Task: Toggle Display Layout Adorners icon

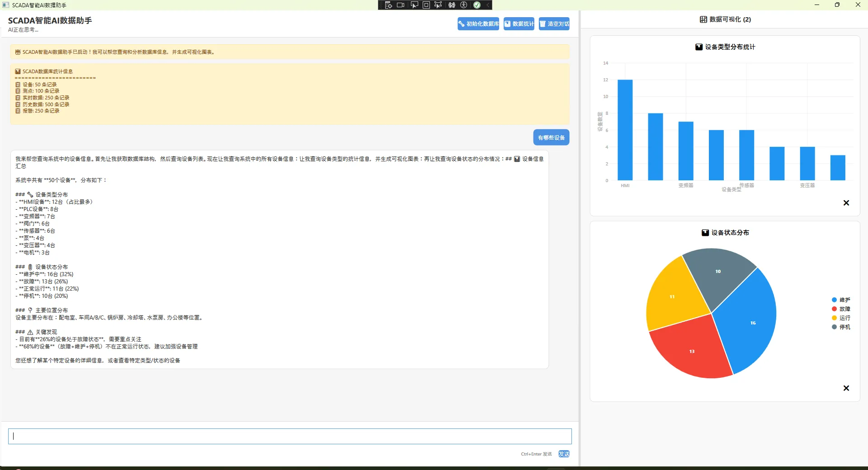Action: coord(426,5)
